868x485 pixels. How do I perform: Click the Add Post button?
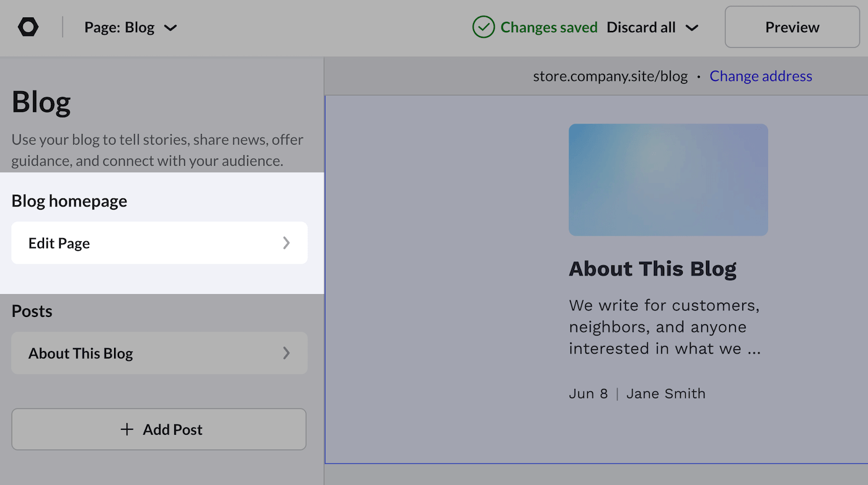coord(159,429)
